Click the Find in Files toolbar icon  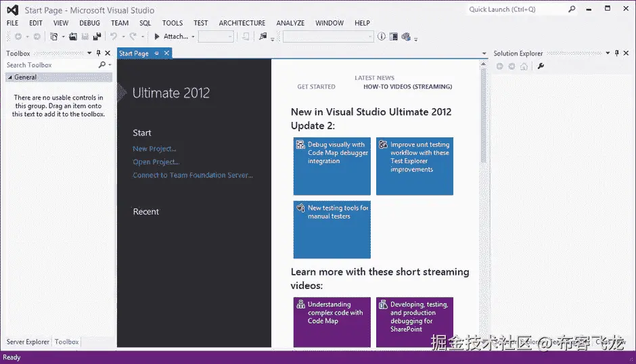[x=263, y=37]
